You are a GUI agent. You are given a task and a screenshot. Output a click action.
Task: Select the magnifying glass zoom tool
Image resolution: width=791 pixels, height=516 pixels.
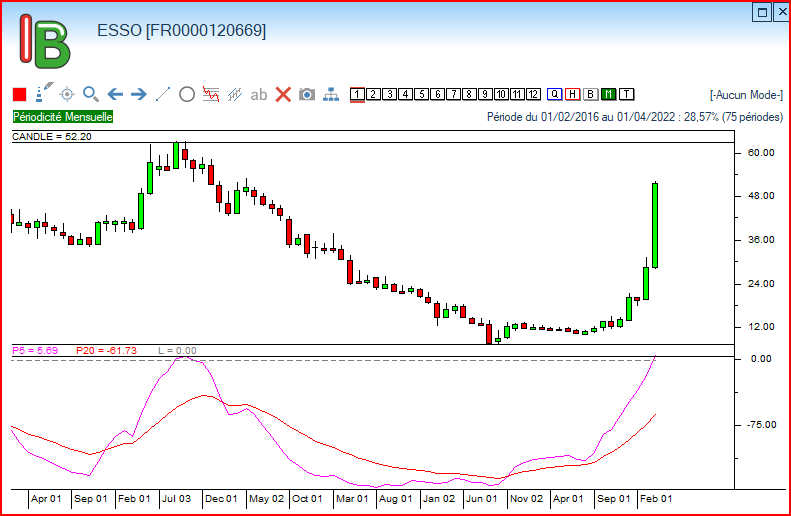coord(91,94)
